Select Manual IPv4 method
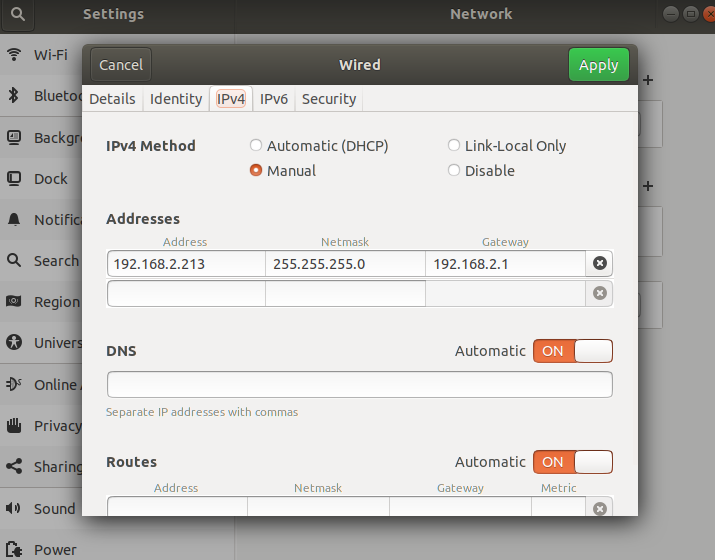 pos(283,171)
